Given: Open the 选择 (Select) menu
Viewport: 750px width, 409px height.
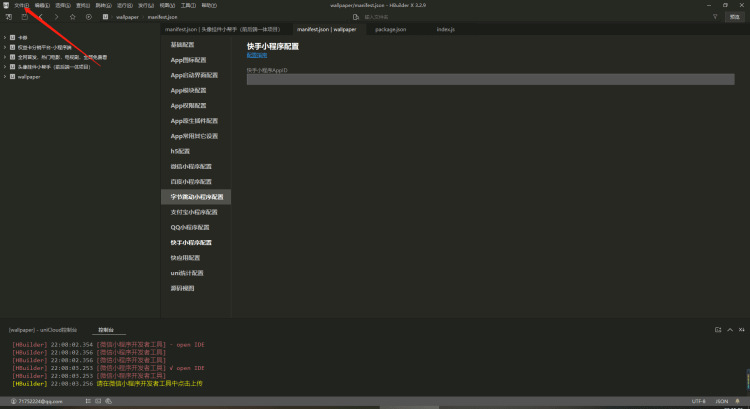Looking at the screenshot, I should pyautogui.click(x=63, y=5).
